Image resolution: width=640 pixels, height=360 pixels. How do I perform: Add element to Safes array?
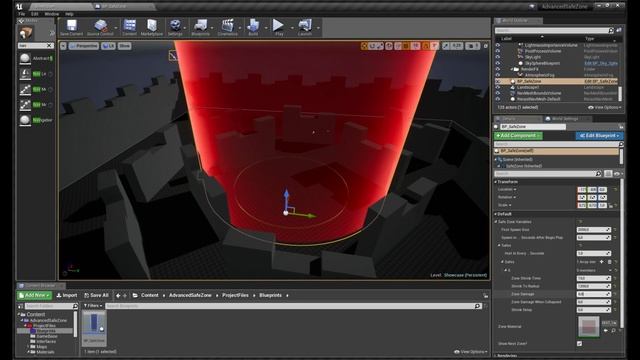tap(601, 262)
